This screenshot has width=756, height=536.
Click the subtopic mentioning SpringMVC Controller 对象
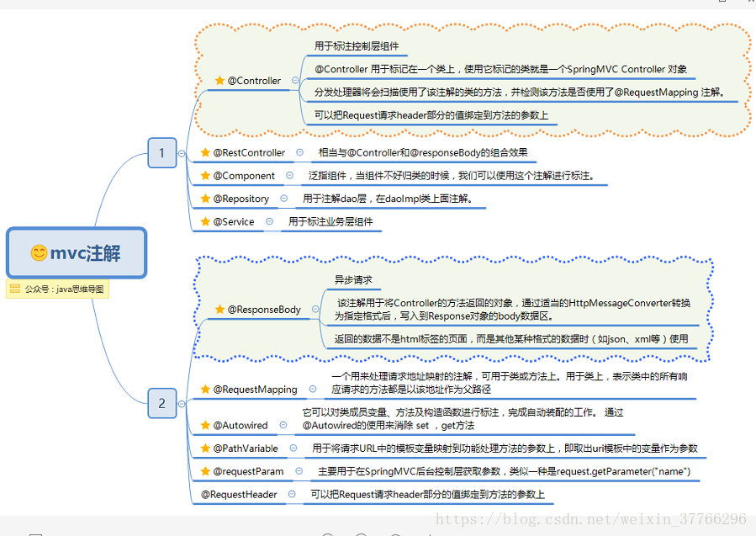(500, 69)
